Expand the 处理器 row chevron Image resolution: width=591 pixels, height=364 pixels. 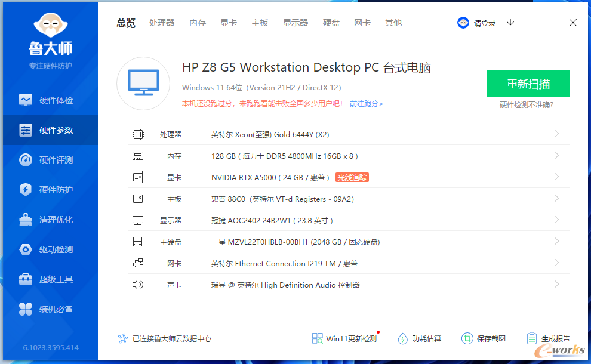pyautogui.click(x=557, y=134)
